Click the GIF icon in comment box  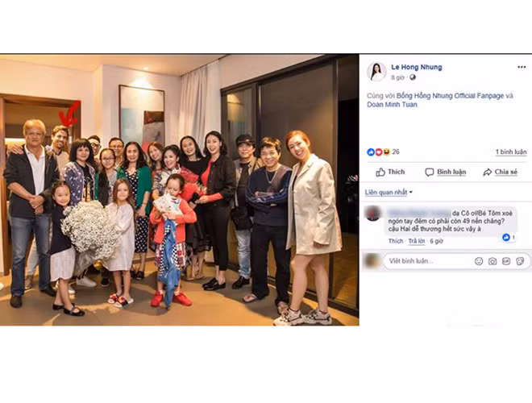[506, 261]
